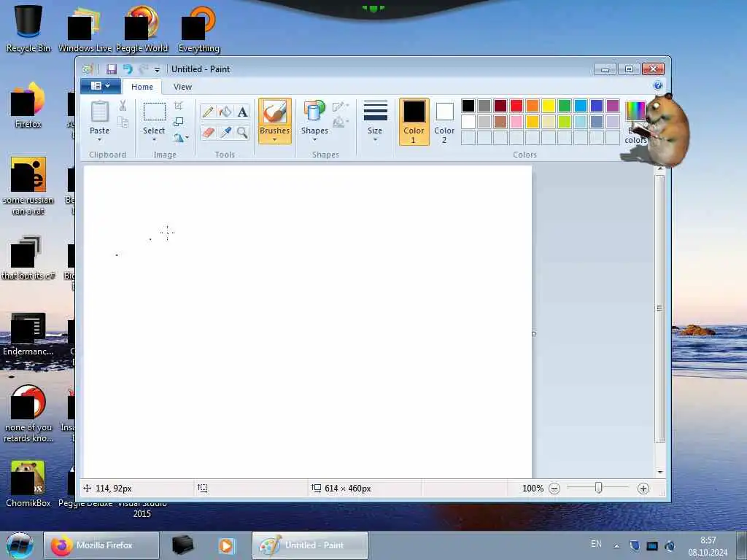Select the Pencil tool
The image size is (747, 560).
pos(208,112)
